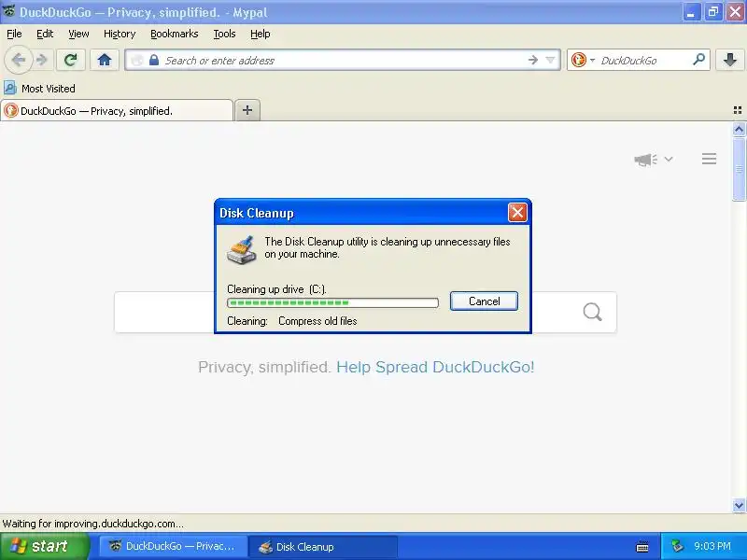Minimize the Mypal browser window
This screenshot has height=560, width=747.
pos(692,12)
